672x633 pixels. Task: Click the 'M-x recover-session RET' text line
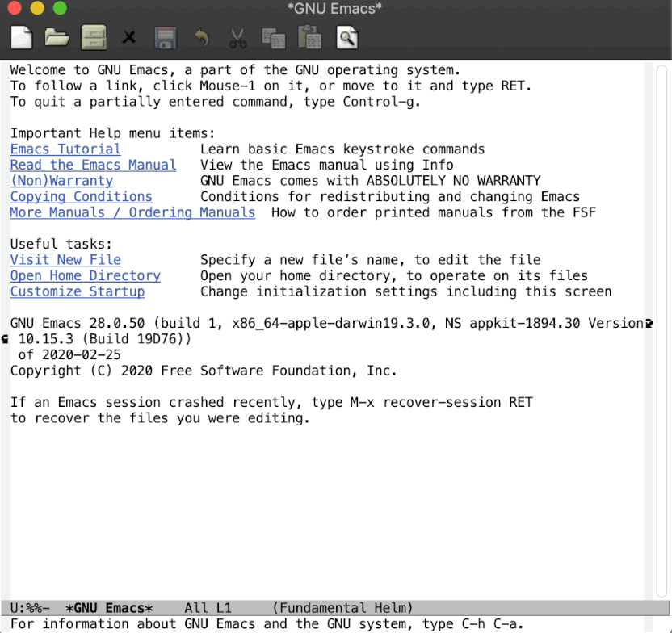[271, 403]
